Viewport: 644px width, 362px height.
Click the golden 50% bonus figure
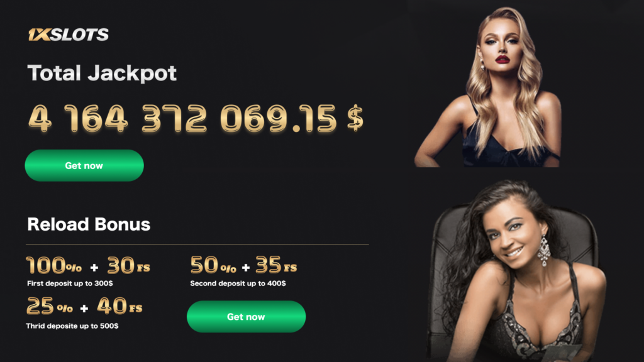click(x=214, y=265)
